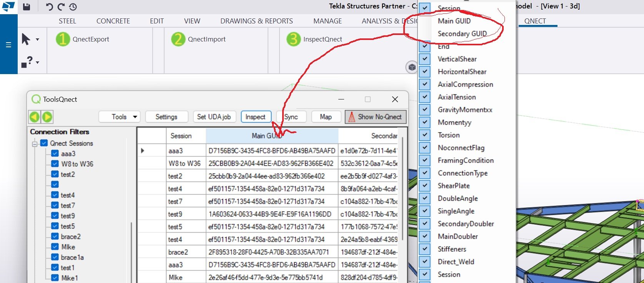Close the ToolsQnect window

(395, 99)
